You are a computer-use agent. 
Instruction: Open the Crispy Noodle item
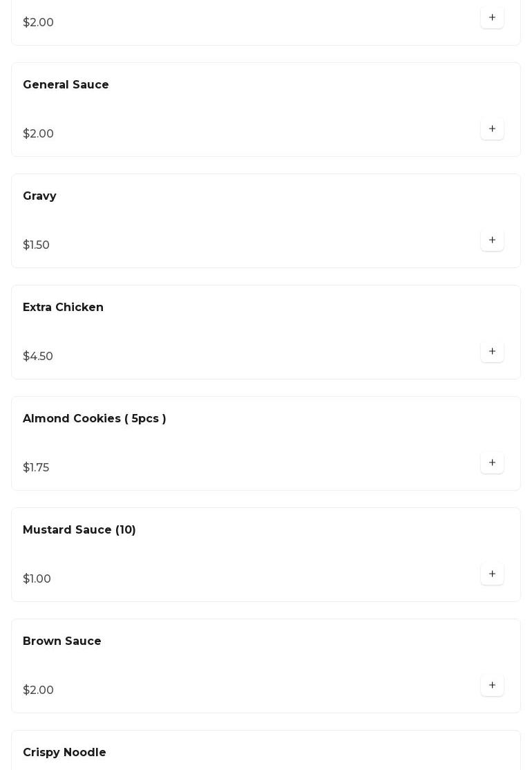(64, 753)
